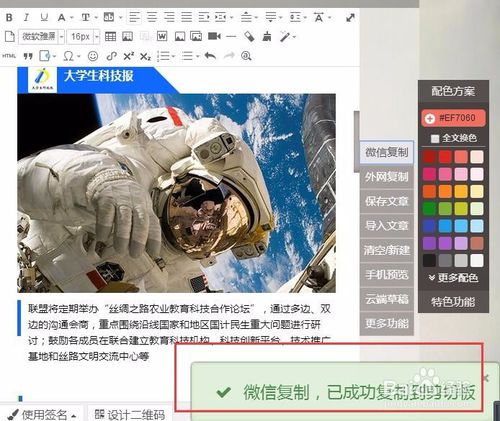Viewport: 500px width, 421px height.
Task: Click the 微信复制 button
Action: pos(387,152)
